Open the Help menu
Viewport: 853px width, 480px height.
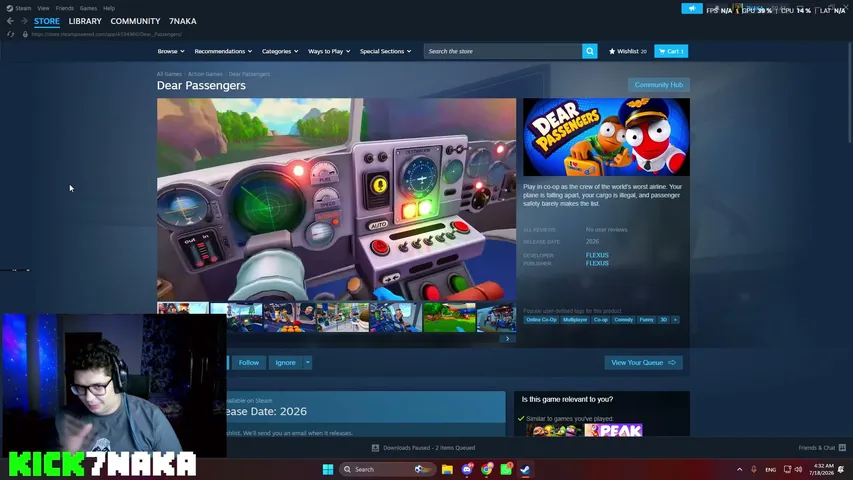pos(109,8)
